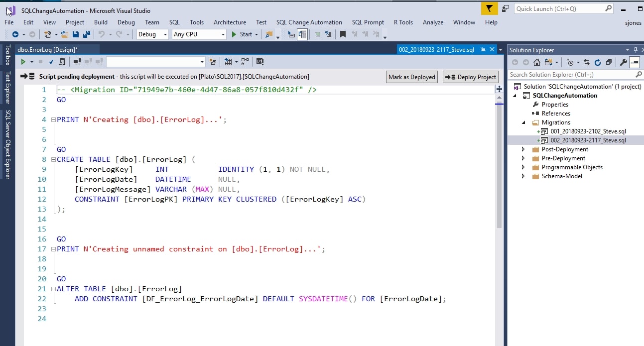Click the SQLCMD mode icon

pos(260,62)
